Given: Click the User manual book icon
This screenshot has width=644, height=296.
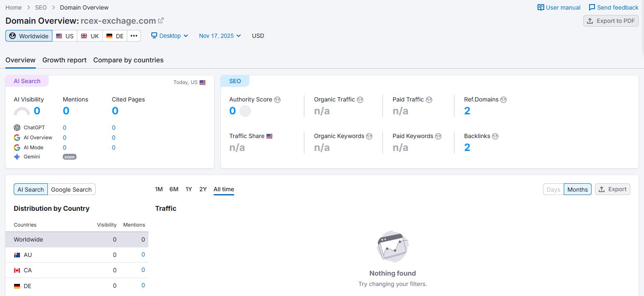Looking at the screenshot, I should (540, 7).
